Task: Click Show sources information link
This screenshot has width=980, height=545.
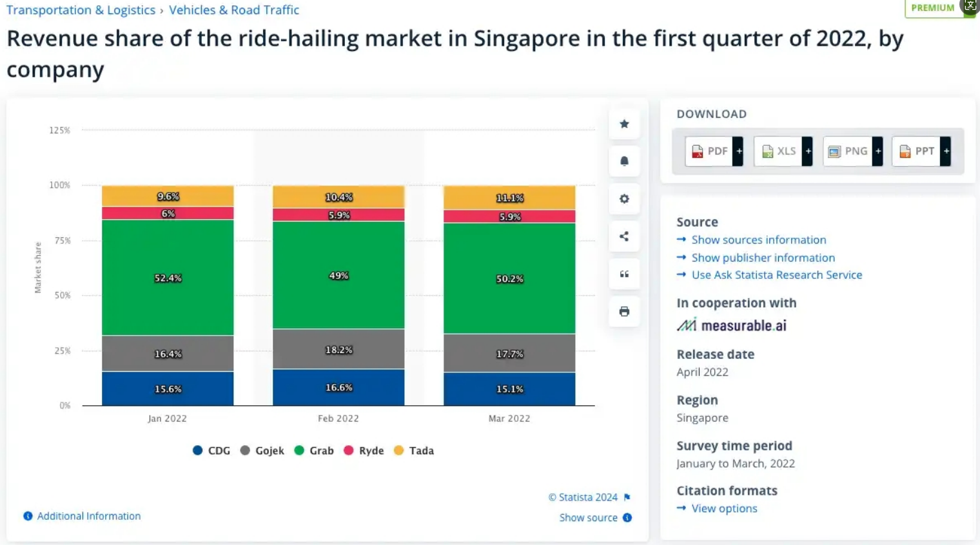Action: 758,240
